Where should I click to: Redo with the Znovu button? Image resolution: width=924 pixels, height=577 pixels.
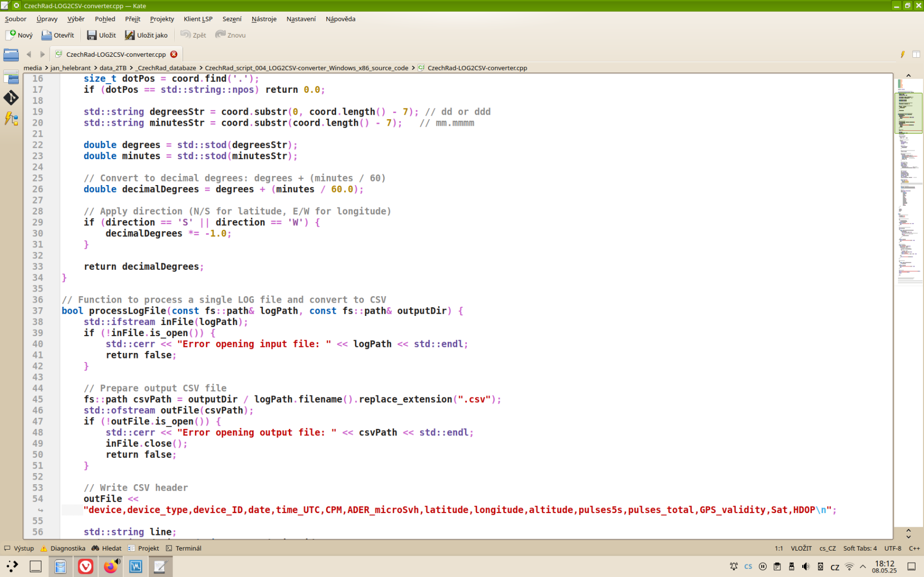click(230, 35)
